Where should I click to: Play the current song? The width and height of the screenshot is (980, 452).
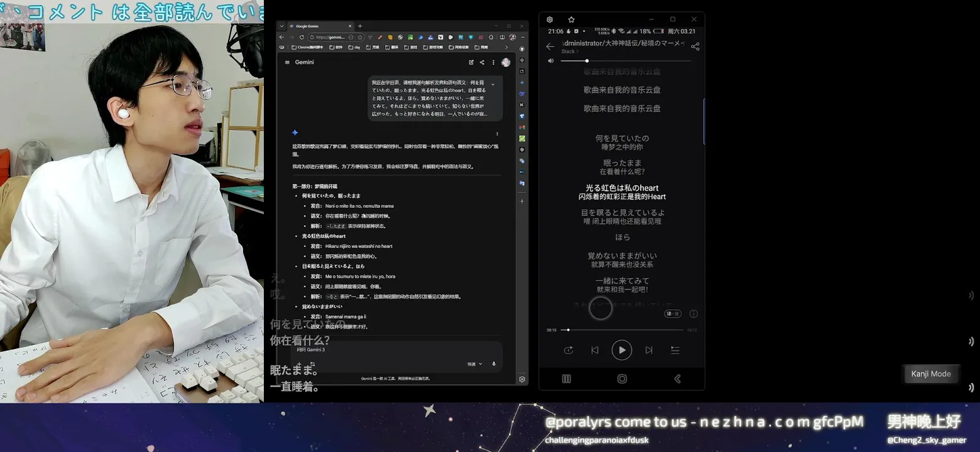pos(622,350)
